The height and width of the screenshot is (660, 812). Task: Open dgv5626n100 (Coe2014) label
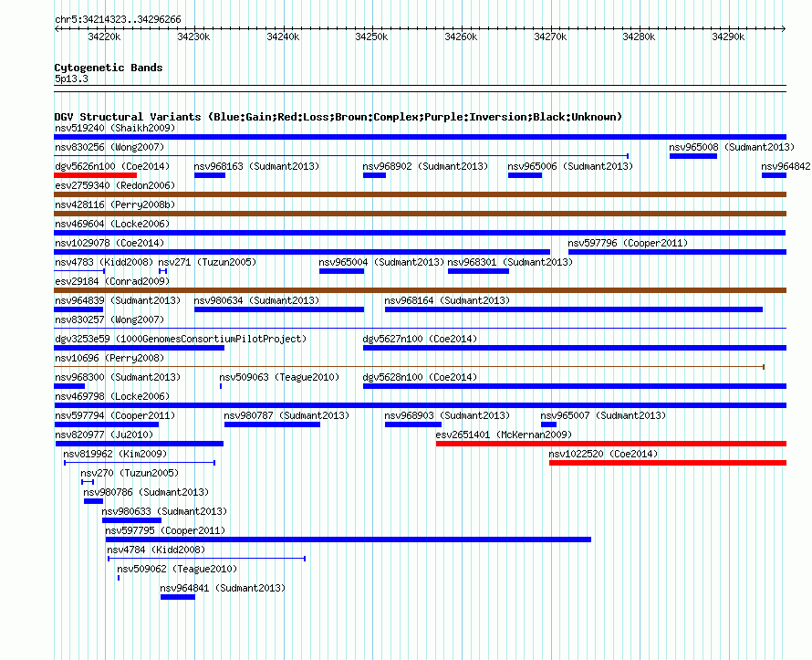112,166
